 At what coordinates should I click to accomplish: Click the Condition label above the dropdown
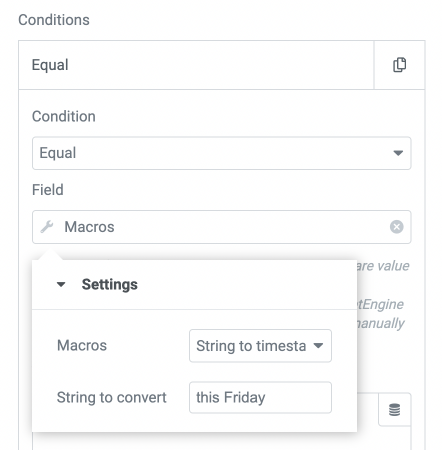pyautogui.click(x=64, y=117)
